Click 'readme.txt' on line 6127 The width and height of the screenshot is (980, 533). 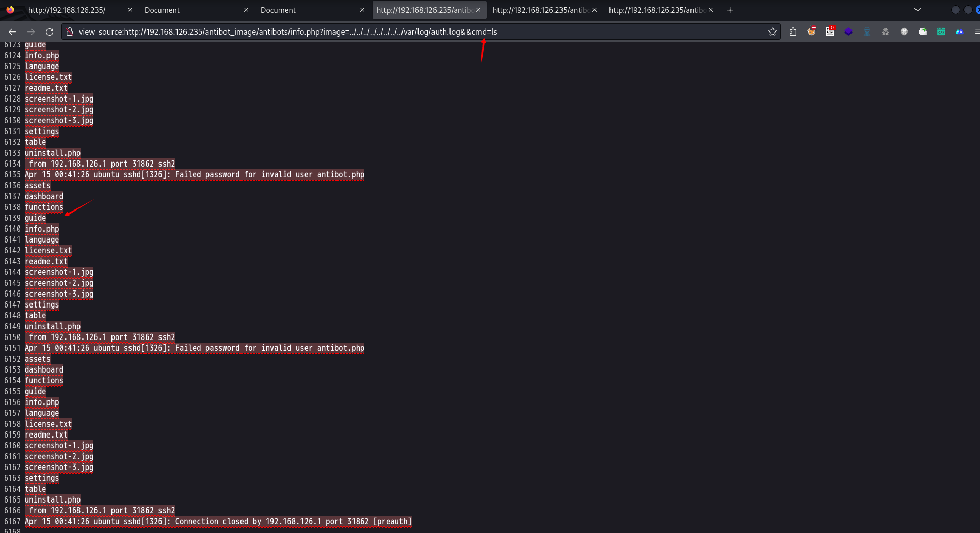coord(46,88)
